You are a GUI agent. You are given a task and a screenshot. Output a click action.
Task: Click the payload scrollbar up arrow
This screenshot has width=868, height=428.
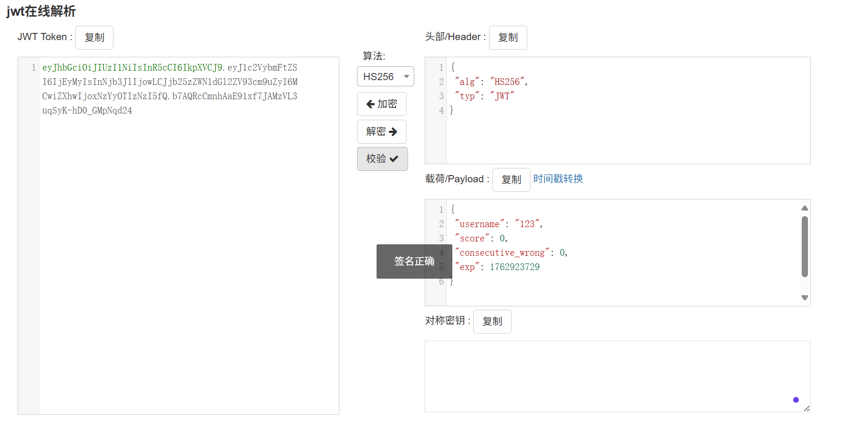[x=805, y=208]
